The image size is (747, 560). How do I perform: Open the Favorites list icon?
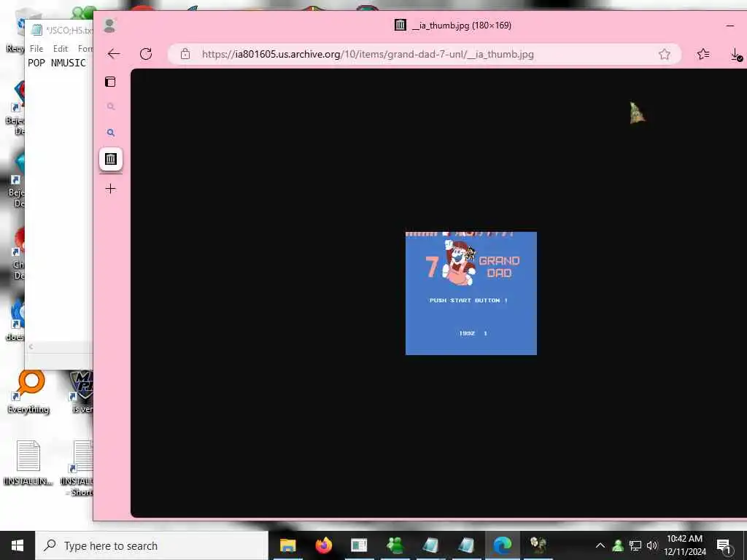coord(703,54)
